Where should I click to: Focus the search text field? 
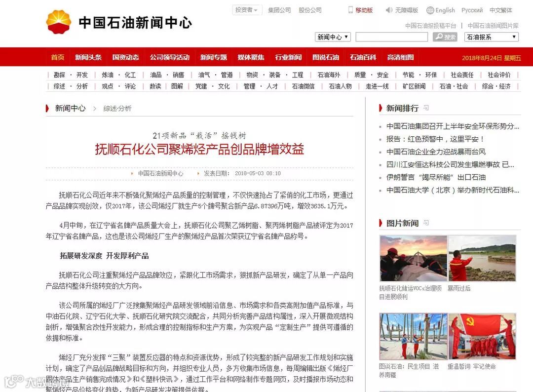391,37
